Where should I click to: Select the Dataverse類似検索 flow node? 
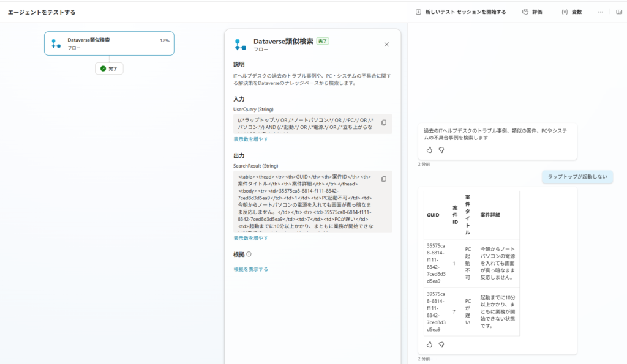[109, 43]
